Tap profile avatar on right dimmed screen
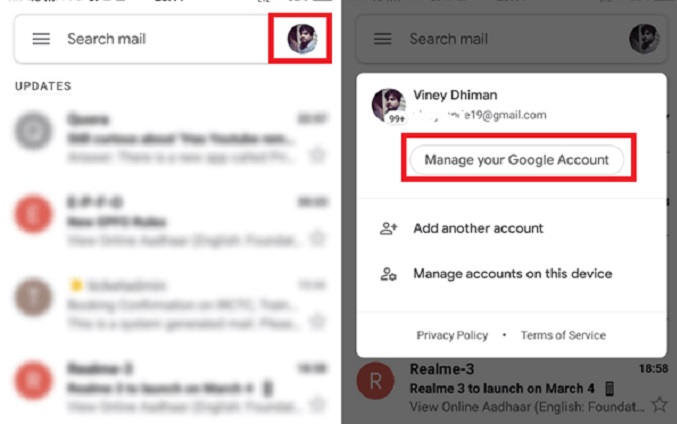677x424 pixels. (x=644, y=39)
